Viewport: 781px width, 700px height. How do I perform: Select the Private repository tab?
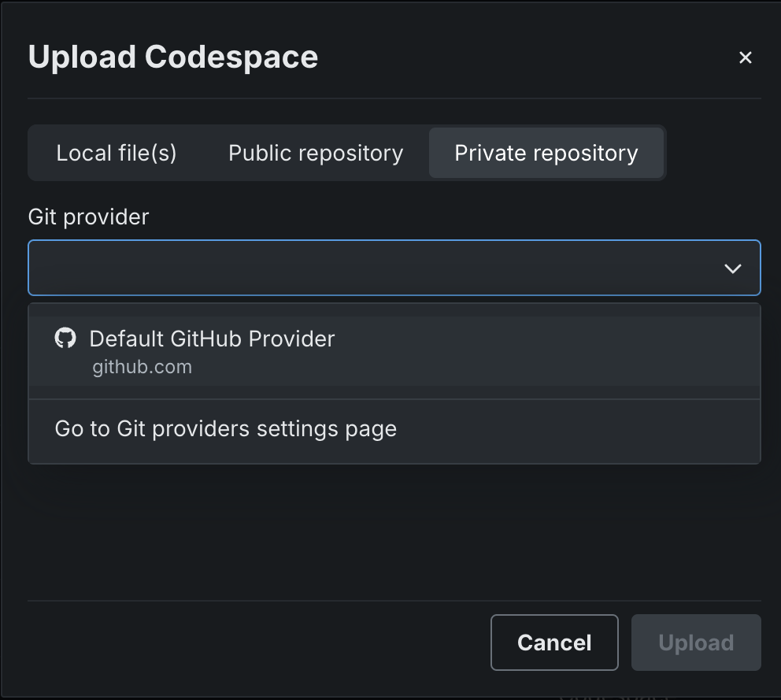click(x=546, y=153)
